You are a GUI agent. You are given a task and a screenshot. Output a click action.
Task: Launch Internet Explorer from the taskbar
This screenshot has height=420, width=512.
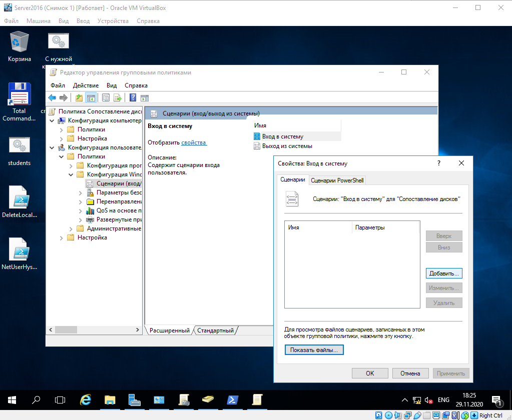(x=86, y=399)
